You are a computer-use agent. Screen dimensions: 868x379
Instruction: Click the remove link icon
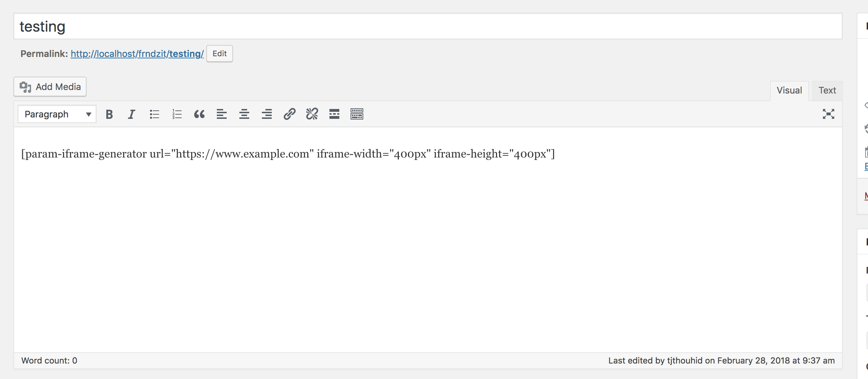(312, 114)
